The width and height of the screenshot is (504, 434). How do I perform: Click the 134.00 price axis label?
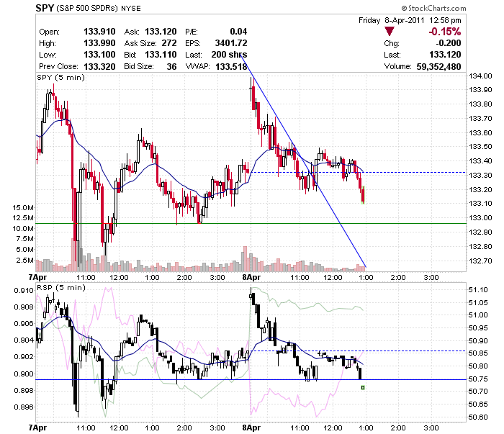pos(480,76)
